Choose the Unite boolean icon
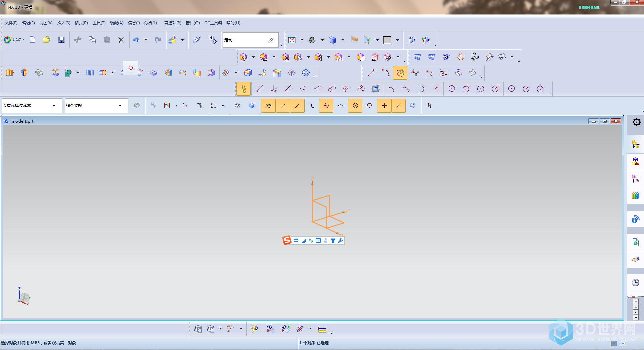This screenshot has height=350, width=644. 68,73
